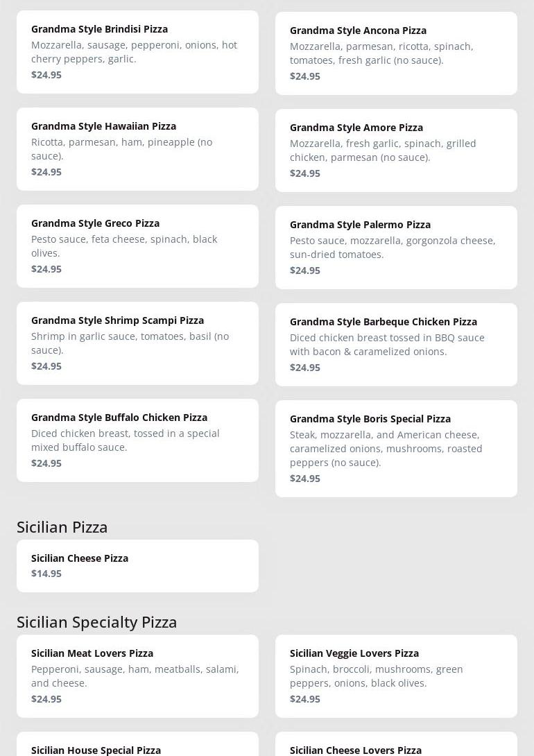Click the Sicilian Specialty Pizza heading
This screenshot has height=756, width=534.
point(97,622)
